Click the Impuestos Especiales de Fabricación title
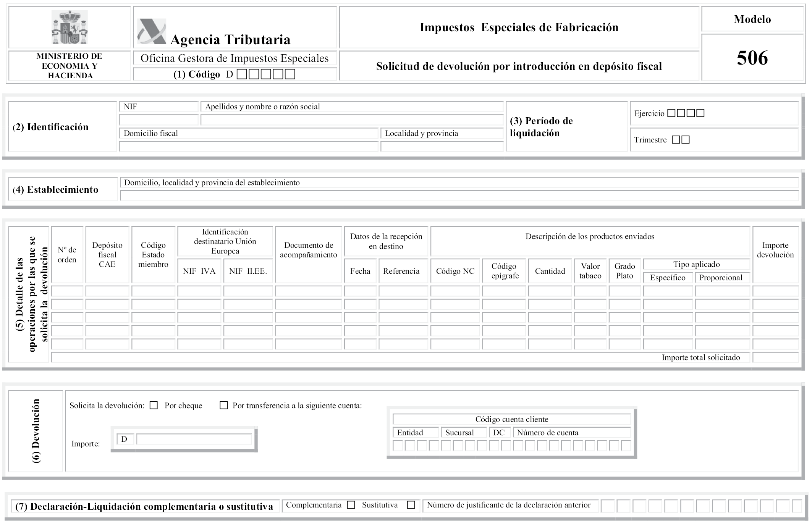The height and width of the screenshot is (530, 812). 519,27
